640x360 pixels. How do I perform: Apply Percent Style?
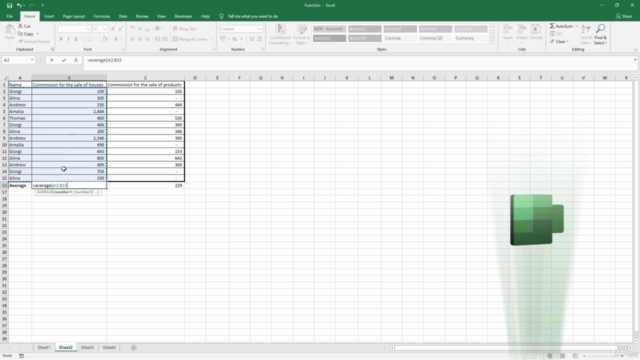tap(234, 39)
